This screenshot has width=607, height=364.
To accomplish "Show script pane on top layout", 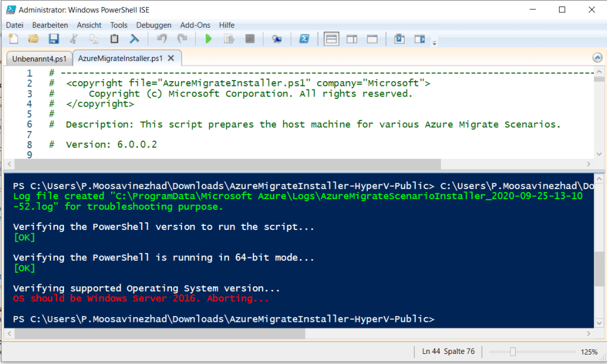I will click(x=332, y=39).
